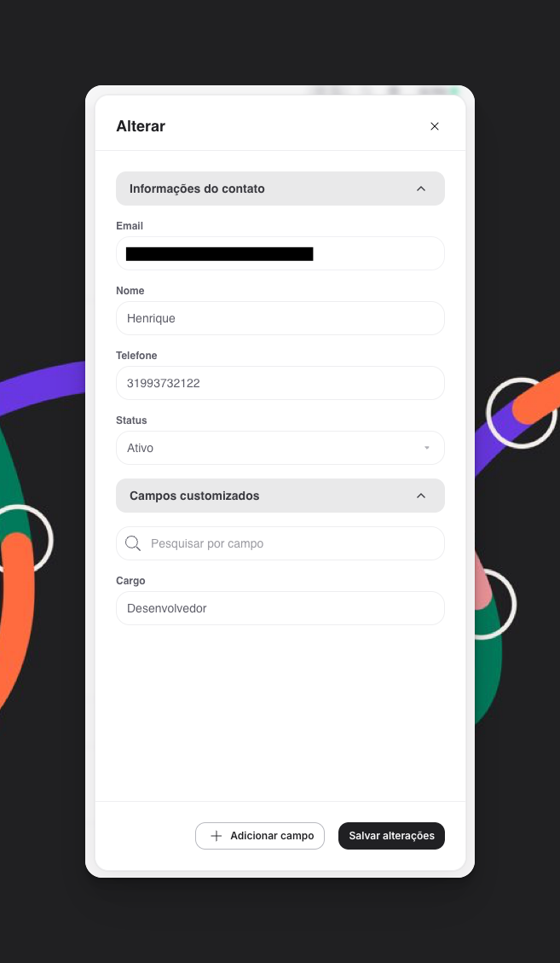Click the Informações do contato section header text
This screenshot has height=963, width=560.
[197, 189]
